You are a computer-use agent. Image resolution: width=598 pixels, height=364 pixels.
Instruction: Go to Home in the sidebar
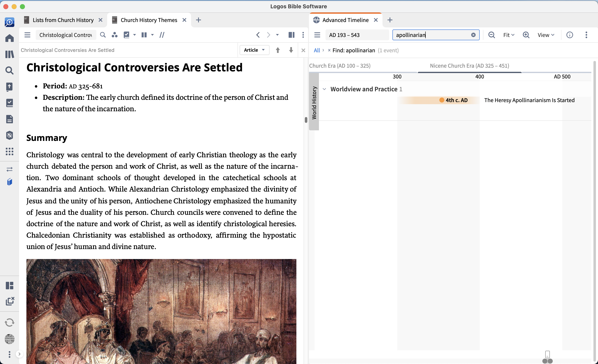pos(10,38)
